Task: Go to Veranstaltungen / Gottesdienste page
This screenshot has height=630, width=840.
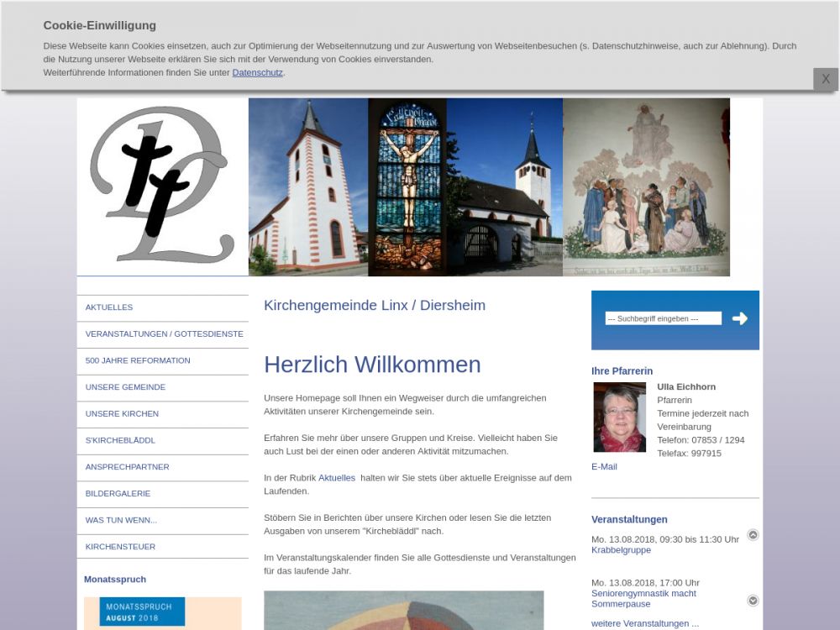Action: pos(164,334)
